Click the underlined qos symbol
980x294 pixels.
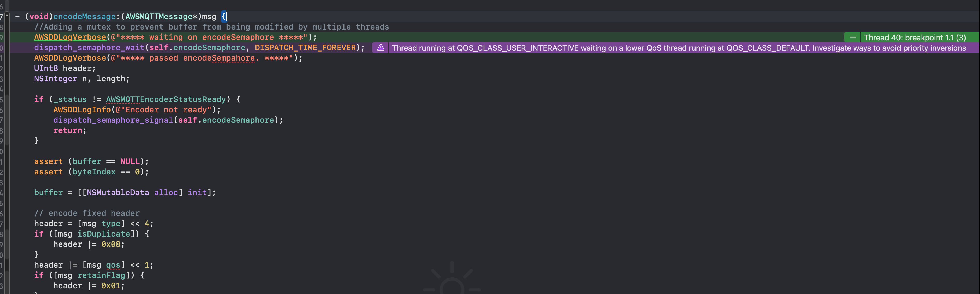pyautogui.click(x=114, y=265)
